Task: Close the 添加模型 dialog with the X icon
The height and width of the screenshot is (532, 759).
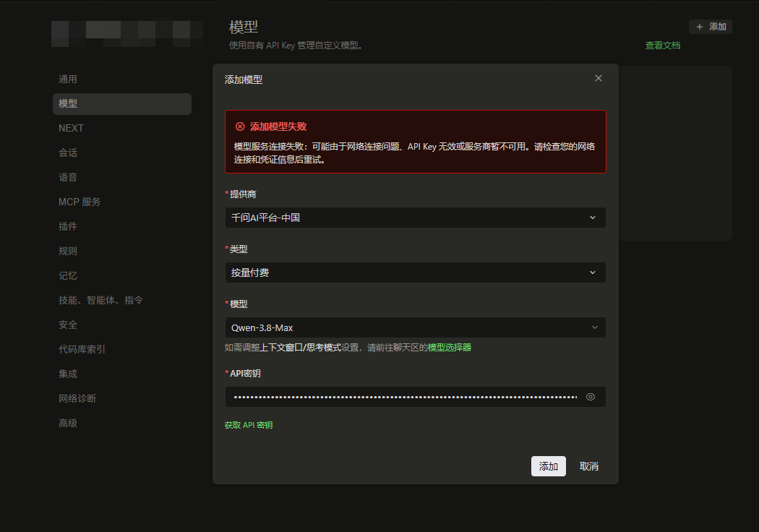Action: [599, 78]
